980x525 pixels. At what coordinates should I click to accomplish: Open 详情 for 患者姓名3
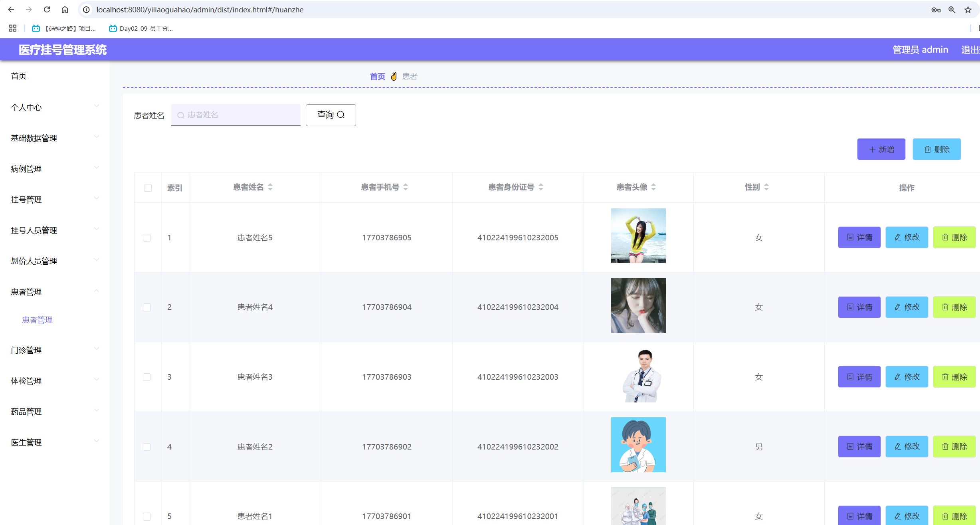pos(859,377)
